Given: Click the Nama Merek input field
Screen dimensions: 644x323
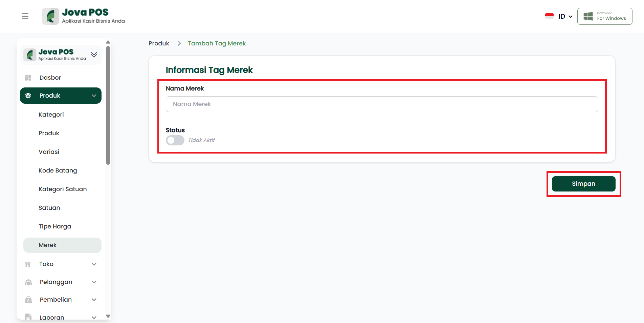Looking at the screenshot, I should point(382,104).
